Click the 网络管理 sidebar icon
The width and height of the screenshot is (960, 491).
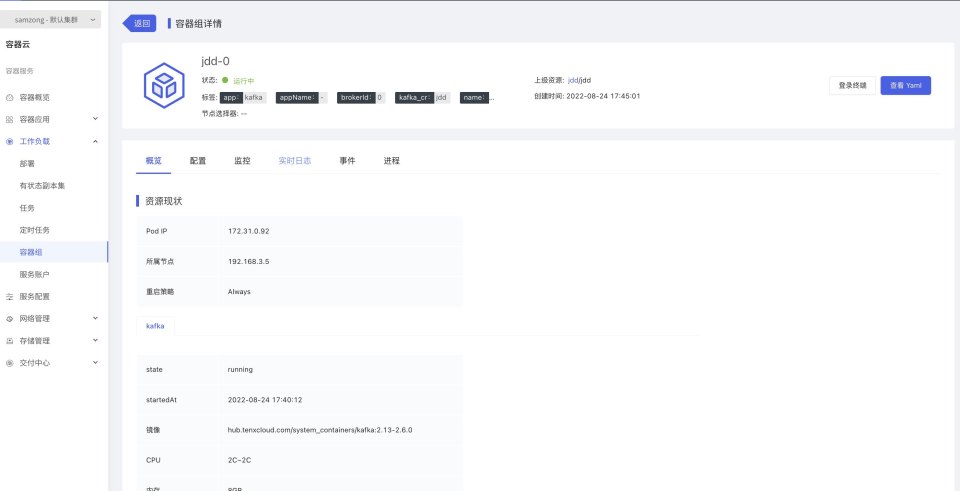point(10,318)
